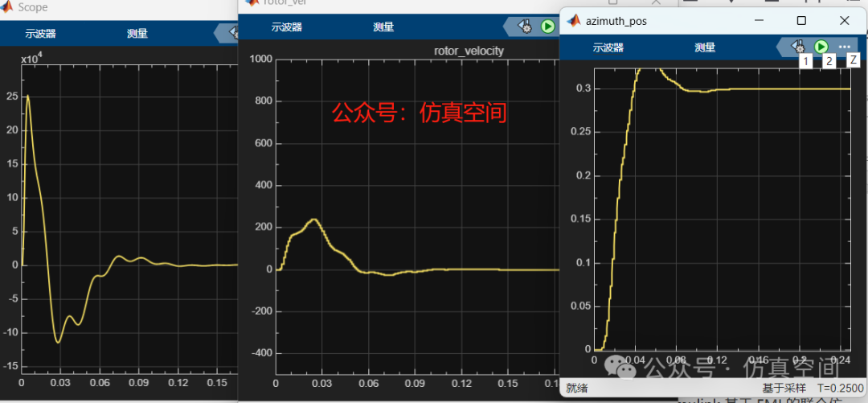Image resolution: width=868 pixels, height=403 pixels.
Task: Switch to 示波器 tab in Scope window
Action: (x=40, y=33)
